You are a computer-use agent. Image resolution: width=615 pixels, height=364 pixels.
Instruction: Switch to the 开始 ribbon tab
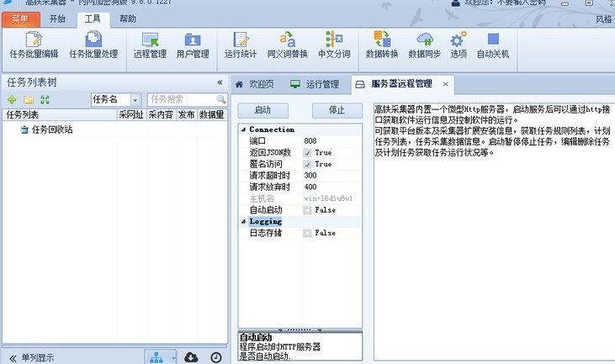click(57, 18)
